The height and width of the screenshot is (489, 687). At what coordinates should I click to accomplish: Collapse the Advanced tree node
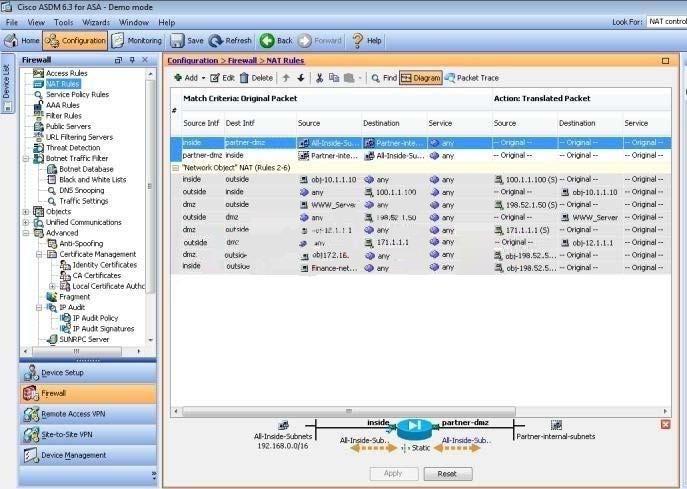(x=26, y=233)
